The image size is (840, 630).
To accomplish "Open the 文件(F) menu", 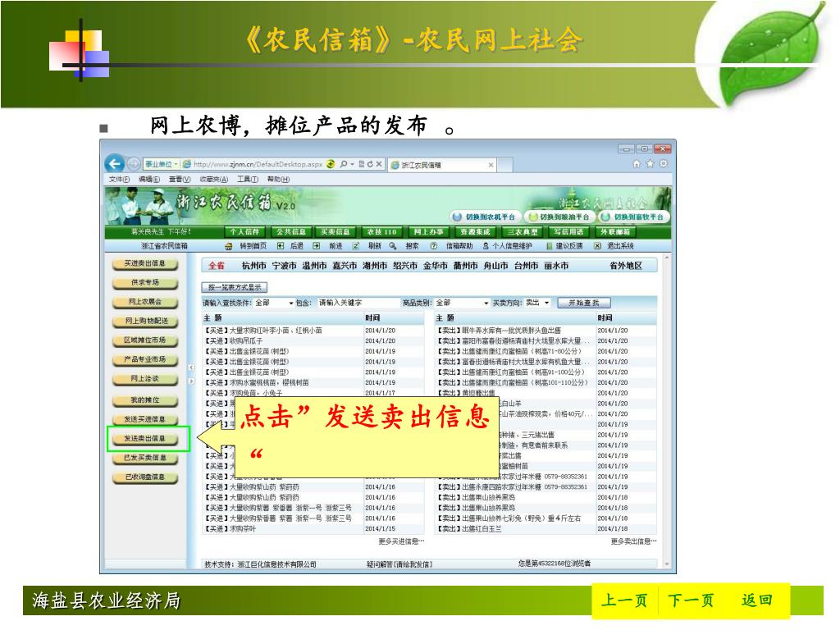I will pos(119,180).
